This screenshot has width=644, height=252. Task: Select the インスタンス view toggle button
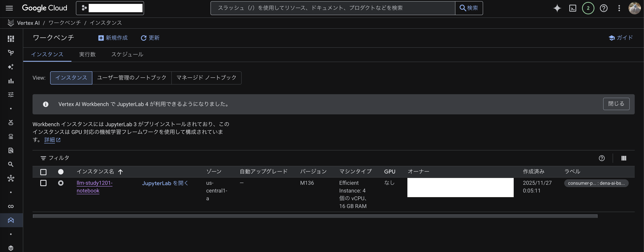71,78
